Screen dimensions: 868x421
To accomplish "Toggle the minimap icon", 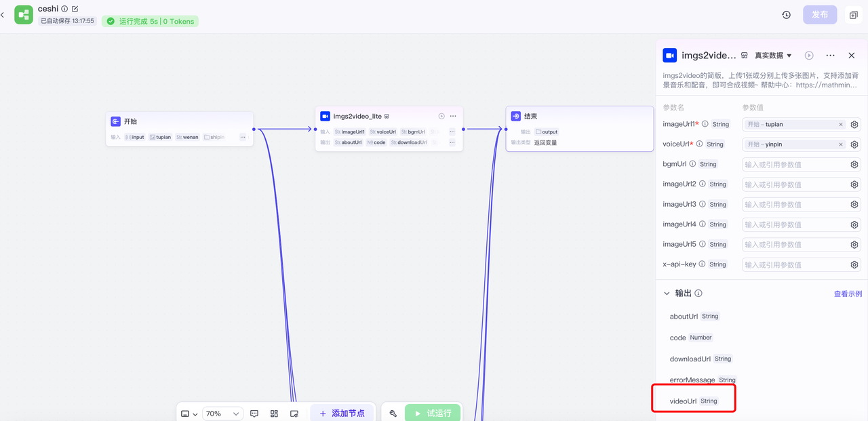I will (294, 414).
